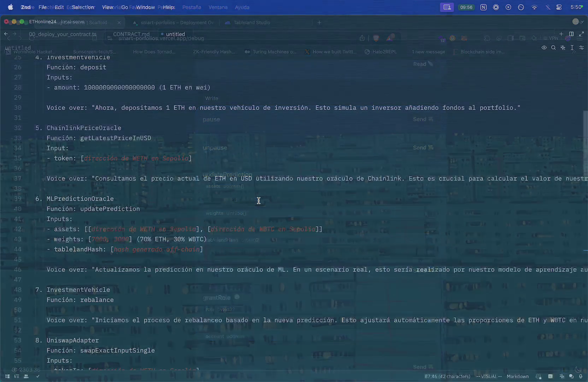Screen dimensions: 588x382
Task: Split the Zed editor pane
Action: (571, 34)
